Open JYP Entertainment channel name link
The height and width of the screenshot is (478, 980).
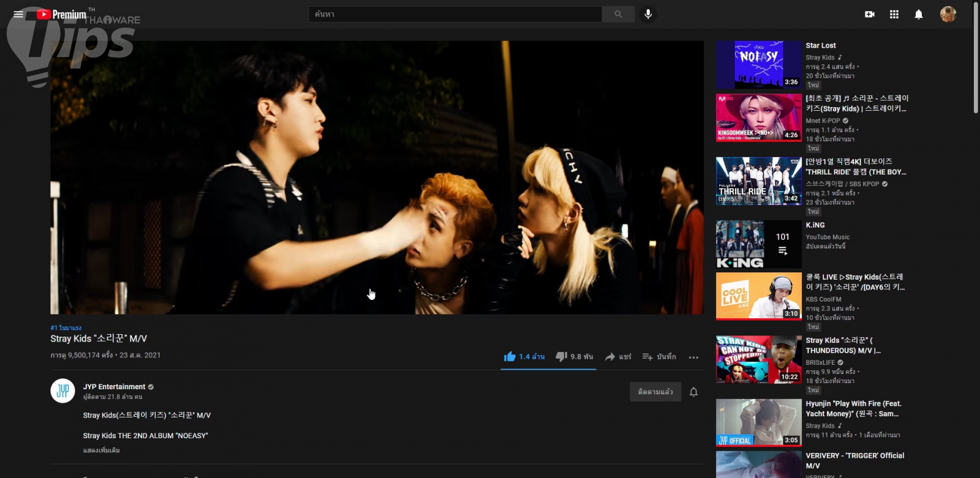click(x=115, y=387)
